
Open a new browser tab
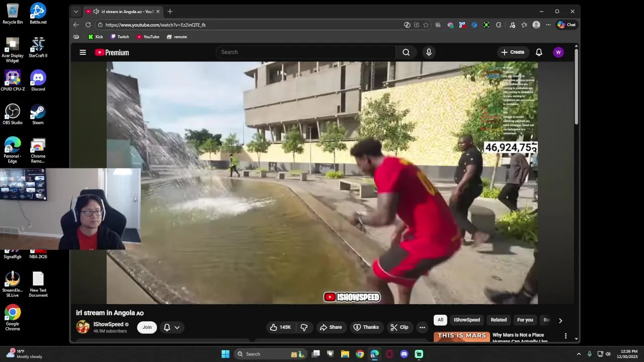[x=170, y=12]
